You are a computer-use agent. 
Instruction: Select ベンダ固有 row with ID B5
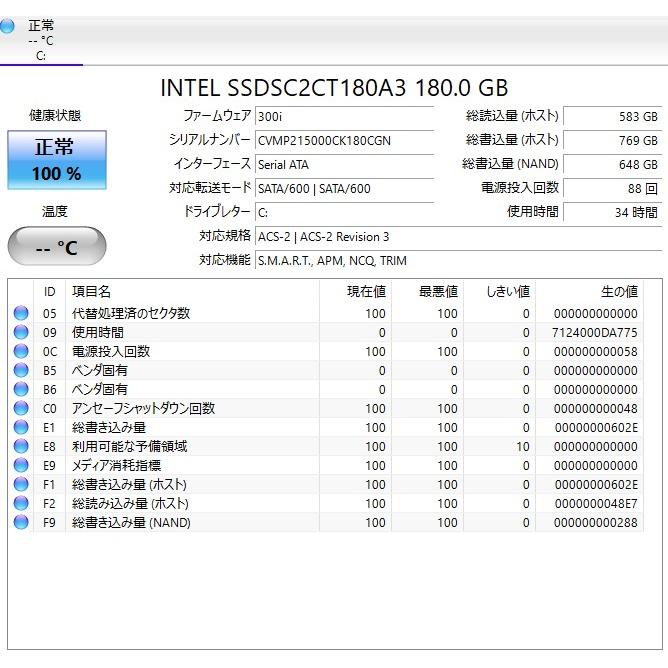[325, 370]
